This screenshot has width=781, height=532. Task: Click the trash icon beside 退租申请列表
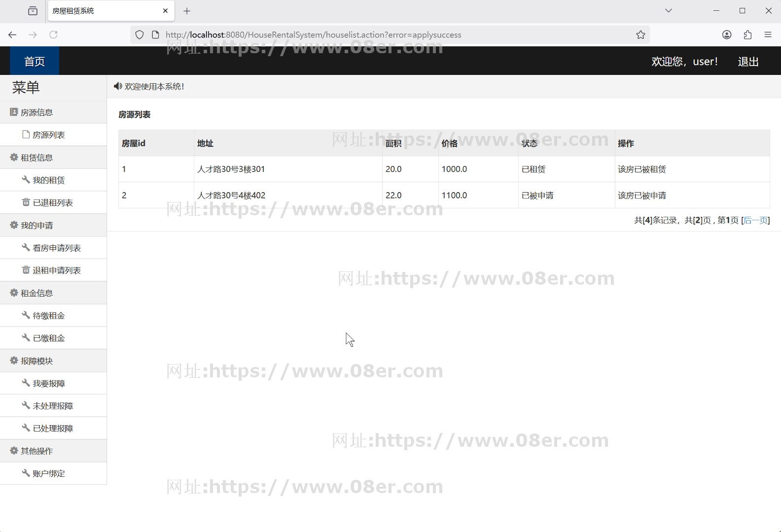[x=26, y=269]
